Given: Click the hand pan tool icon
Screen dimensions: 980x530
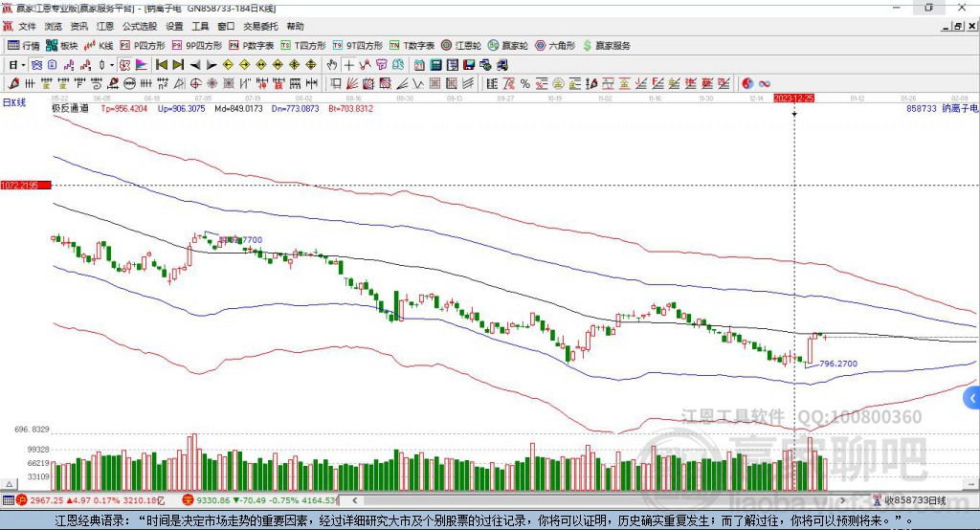Looking at the screenshot, I should [x=332, y=65].
